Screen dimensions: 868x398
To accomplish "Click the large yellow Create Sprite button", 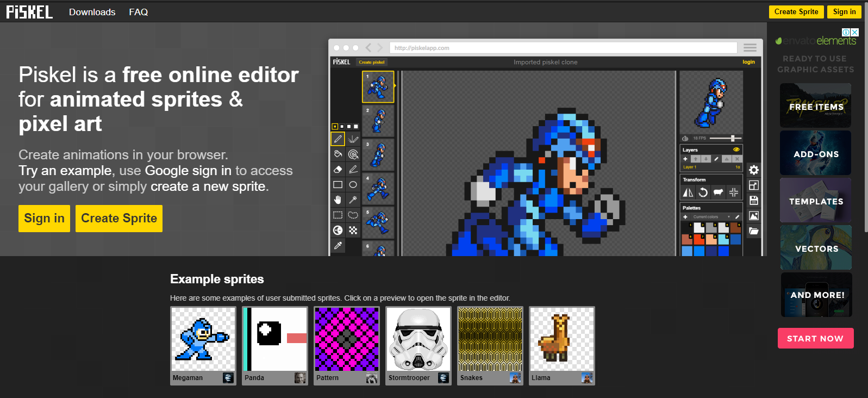I will pyautogui.click(x=119, y=219).
